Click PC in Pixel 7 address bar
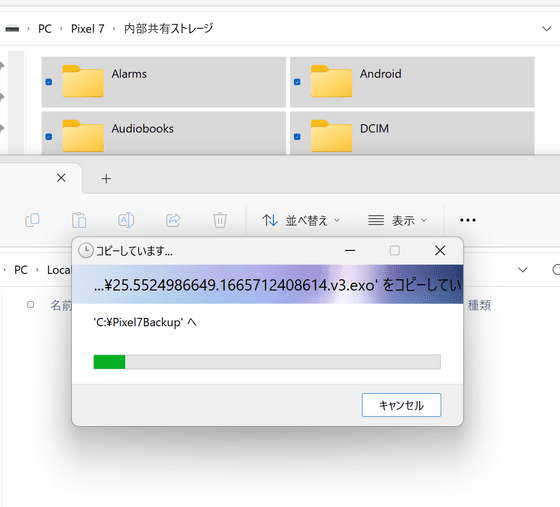Viewport: 560px width, 507px height. tap(45, 29)
